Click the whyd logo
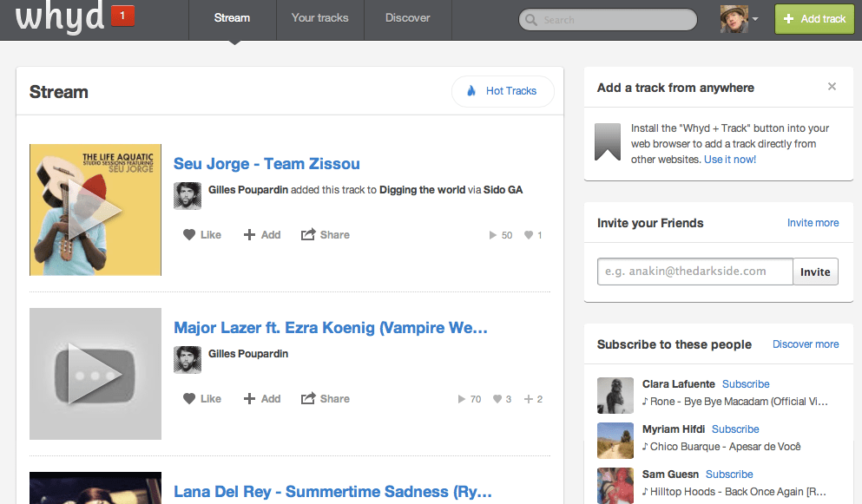Screen dimensions: 862x504 click(59, 18)
